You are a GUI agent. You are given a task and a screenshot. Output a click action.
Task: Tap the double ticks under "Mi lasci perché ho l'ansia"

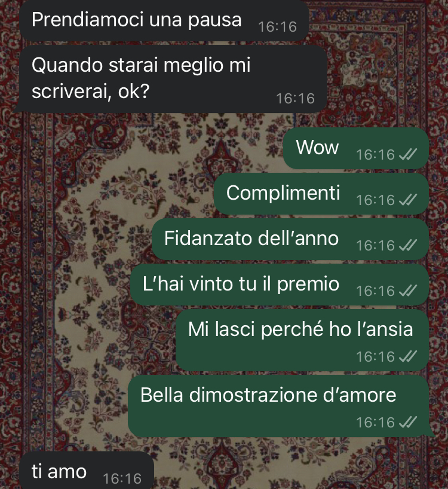pos(408,356)
